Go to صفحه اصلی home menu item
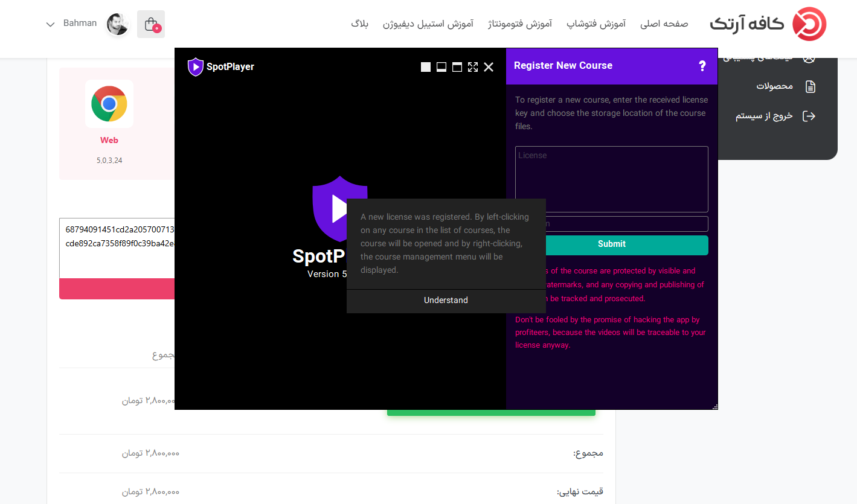 [x=664, y=24]
